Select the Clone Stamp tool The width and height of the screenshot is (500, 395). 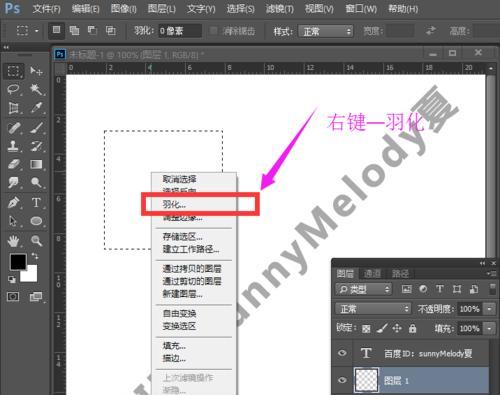point(13,146)
